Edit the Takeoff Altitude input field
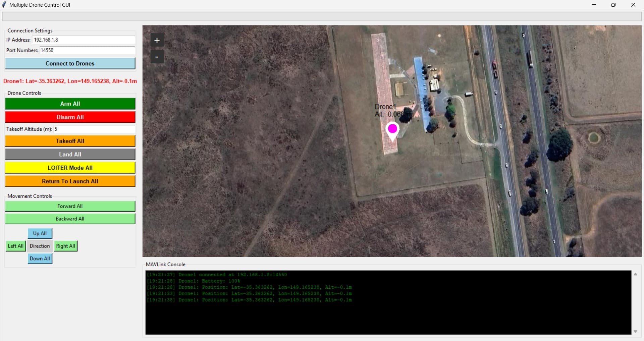The width and height of the screenshot is (644, 341). (94, 129)
